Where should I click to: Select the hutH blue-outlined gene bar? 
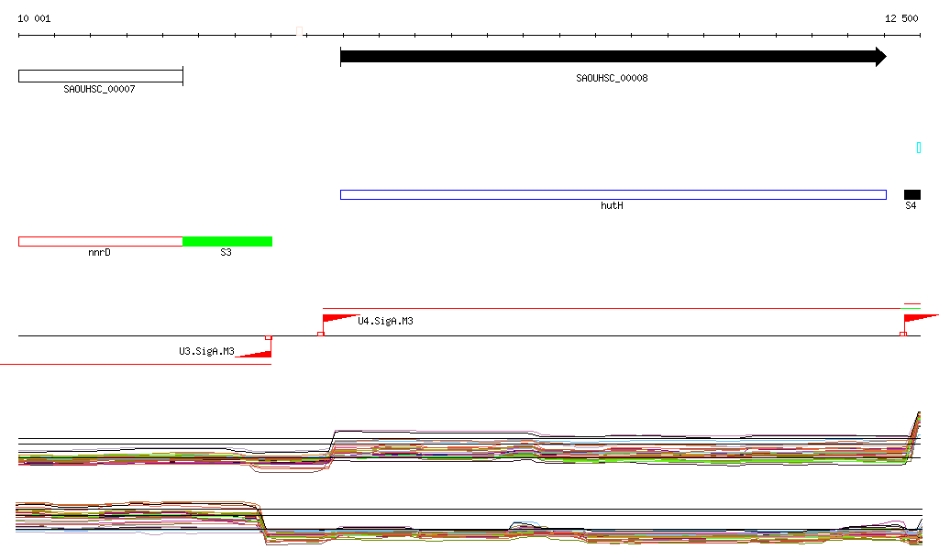613,194
